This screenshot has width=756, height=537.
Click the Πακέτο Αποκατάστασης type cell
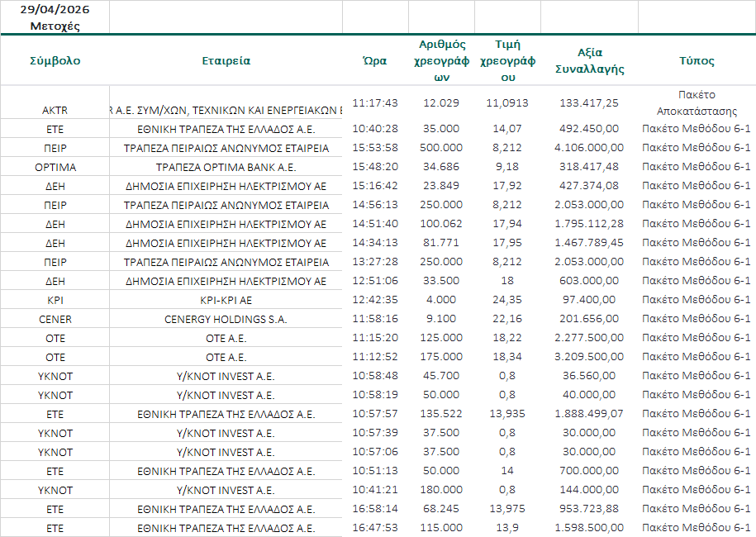tap(697, 102)
